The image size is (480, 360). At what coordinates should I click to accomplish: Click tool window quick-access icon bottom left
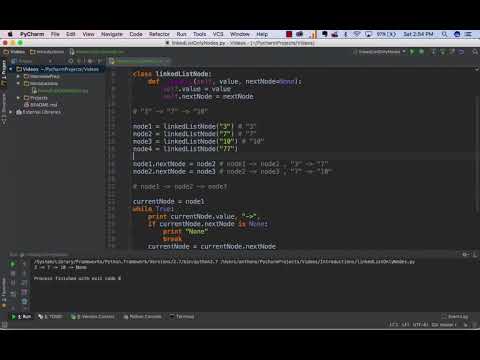click(x=4, y=324)
